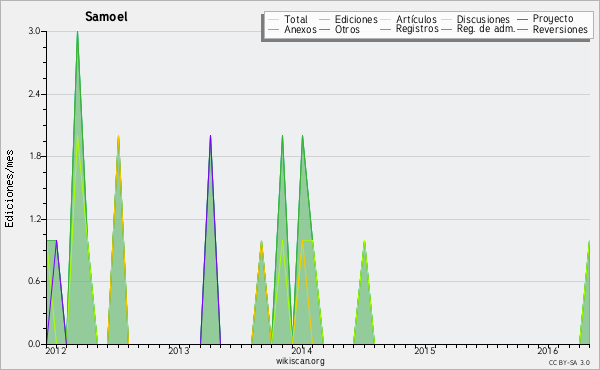Click the 2012 x-axis label
Image resolution: width=600 pixels, height=370 pixels.
pos(56,351)
